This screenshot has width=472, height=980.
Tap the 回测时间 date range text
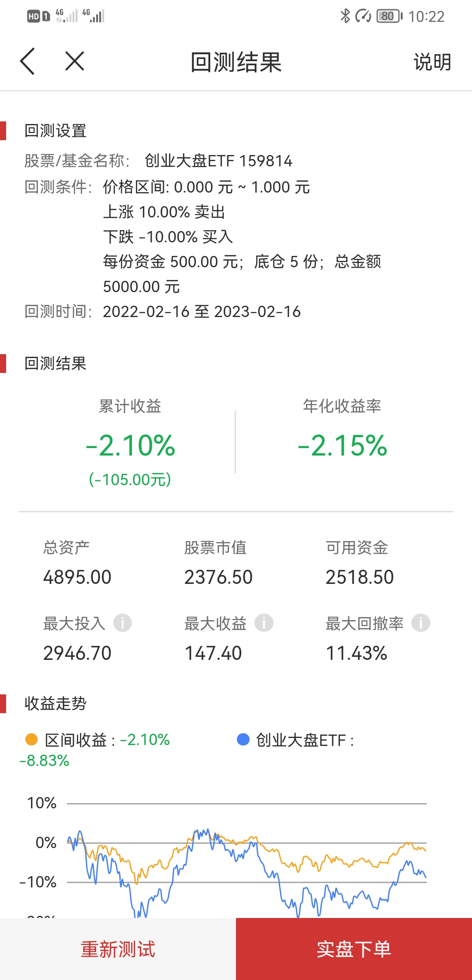point(201,311)
